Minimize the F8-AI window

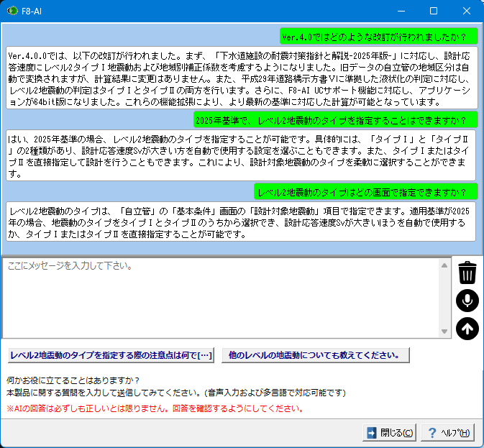pyautogui.click(x=401, y=11)
